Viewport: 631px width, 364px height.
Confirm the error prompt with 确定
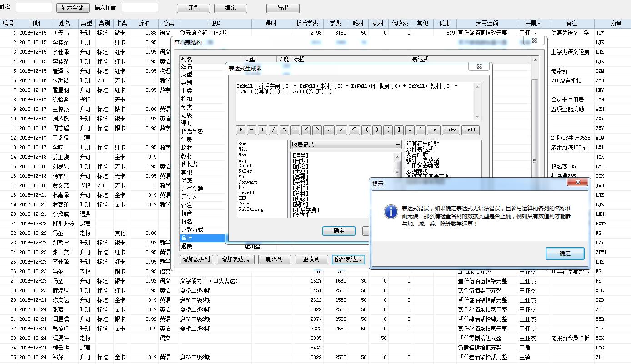[x=565, y=254]
